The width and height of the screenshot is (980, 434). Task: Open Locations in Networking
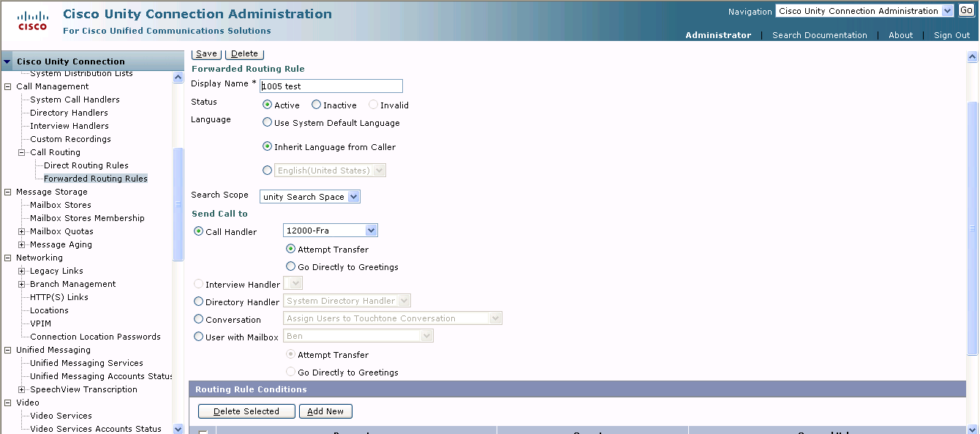49,310
